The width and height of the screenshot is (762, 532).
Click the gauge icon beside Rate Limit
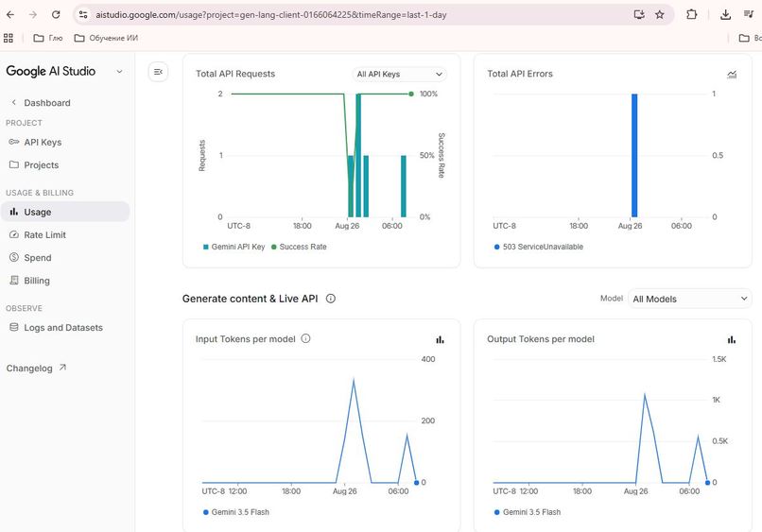coord(14,234)
